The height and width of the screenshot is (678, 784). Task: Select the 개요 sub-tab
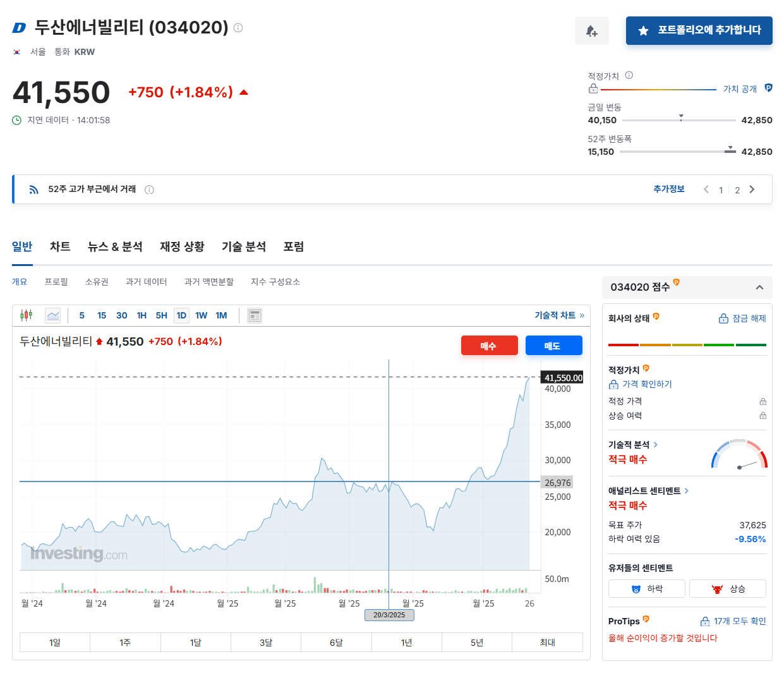(x=20, y=282)
